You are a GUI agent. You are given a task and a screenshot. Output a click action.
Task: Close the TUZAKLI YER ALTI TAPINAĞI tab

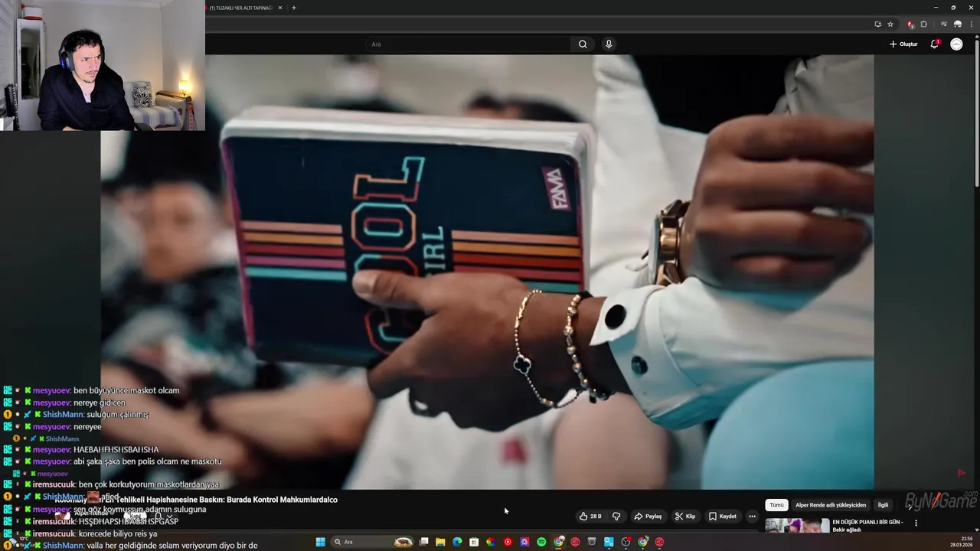[280, 8]
